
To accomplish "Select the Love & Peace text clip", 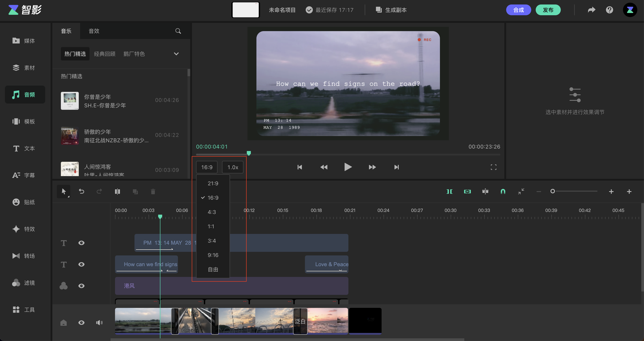I will [326, 264].
